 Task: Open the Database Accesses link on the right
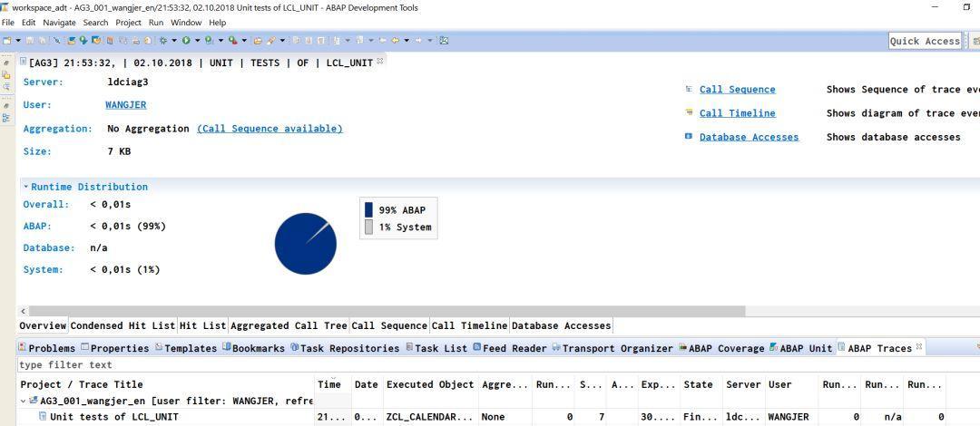749,137
